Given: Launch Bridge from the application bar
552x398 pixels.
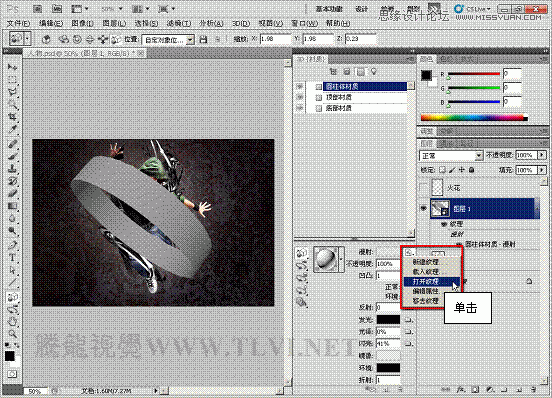Looking at the screenshot, I should pos(38,9).
